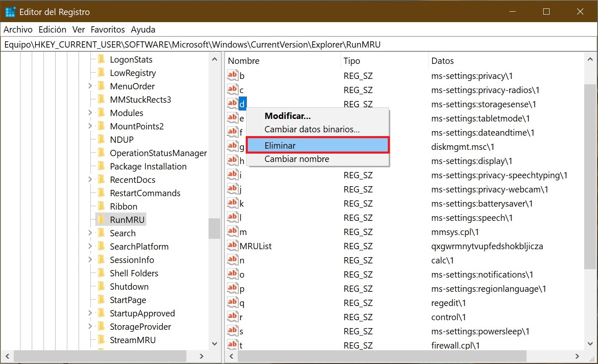Select the StreamMRU key

(132, 340)
